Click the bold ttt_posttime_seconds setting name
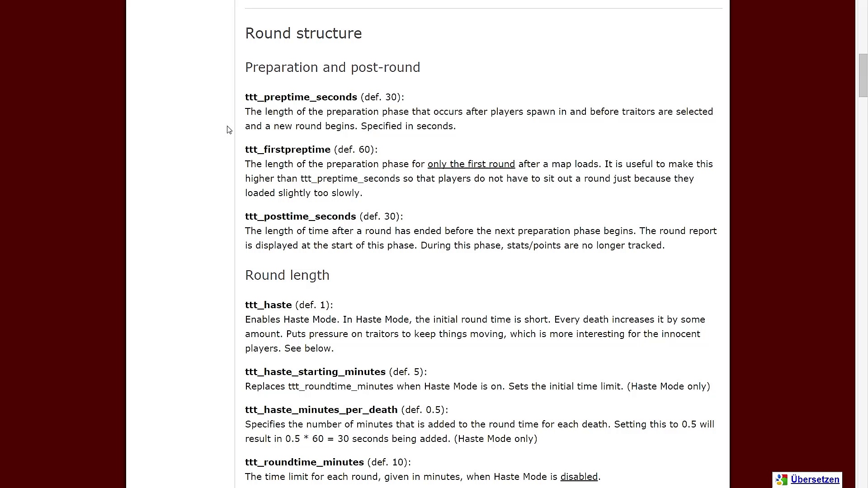The image size is (868, 488). [x=300, y=216]
